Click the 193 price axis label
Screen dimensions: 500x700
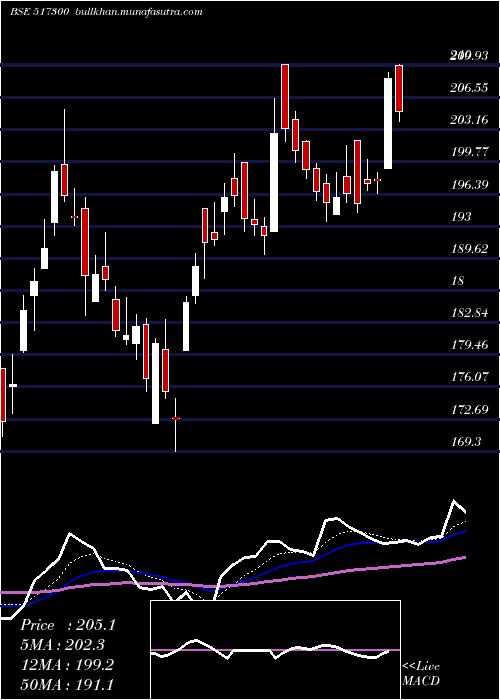461,217
